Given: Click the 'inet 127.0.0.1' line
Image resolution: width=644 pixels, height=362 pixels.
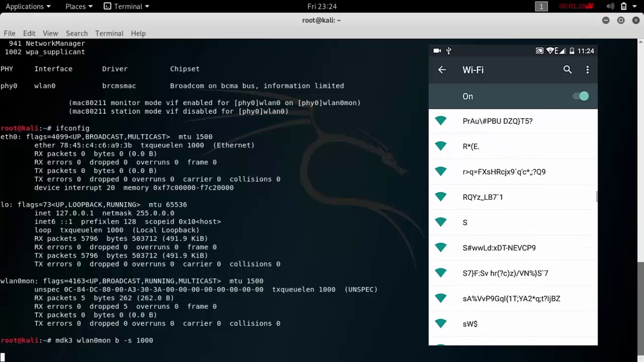Looking at the screenshot, I should tap(104, 213).
